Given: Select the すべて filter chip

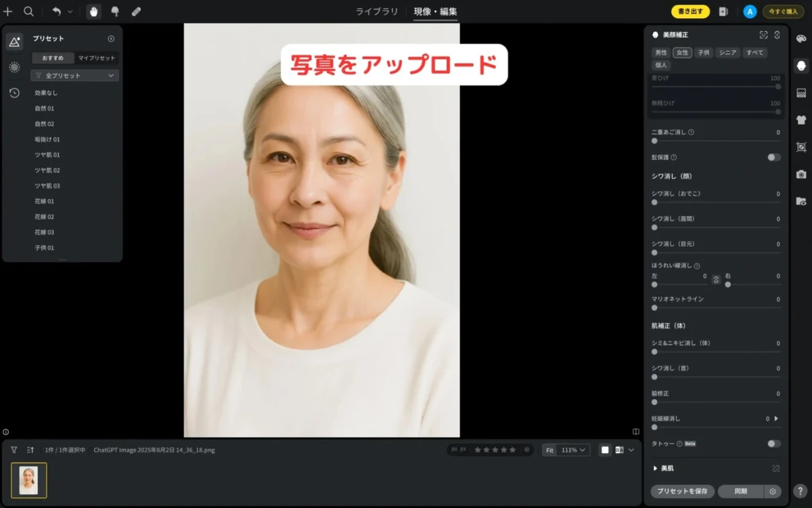Looking at the screenshot, I should 755,52.
